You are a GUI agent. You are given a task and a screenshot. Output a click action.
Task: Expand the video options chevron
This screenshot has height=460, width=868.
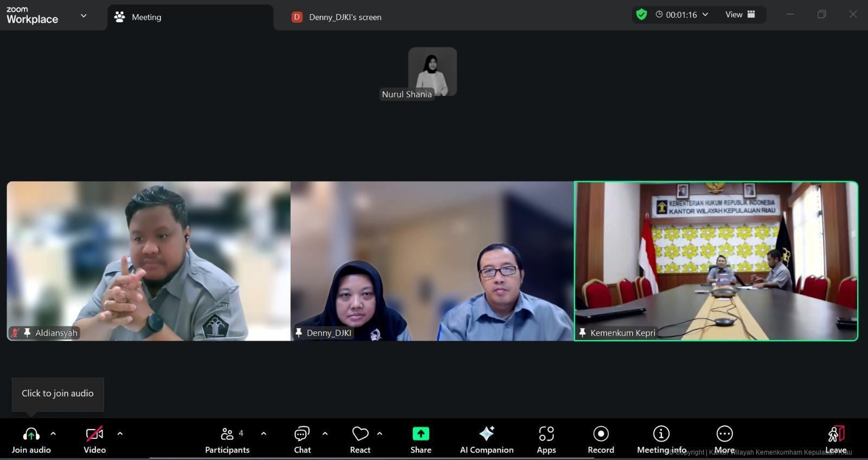[x=120, y=433]
